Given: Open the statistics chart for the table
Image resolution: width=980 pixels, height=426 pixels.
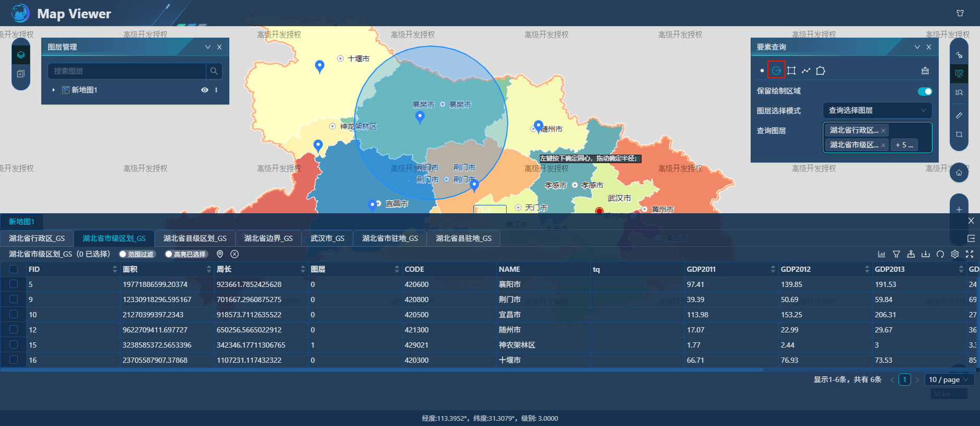Looking at the screenshot, I should (x=882, y=254).
